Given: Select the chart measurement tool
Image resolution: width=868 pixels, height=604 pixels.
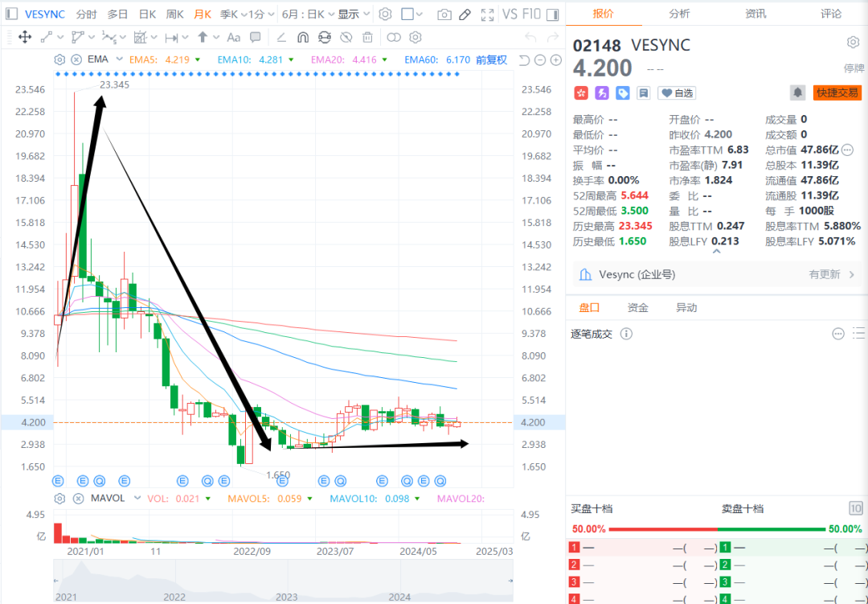Looking at the screenshot, I should pyautogui.click(x=140, y=38).
